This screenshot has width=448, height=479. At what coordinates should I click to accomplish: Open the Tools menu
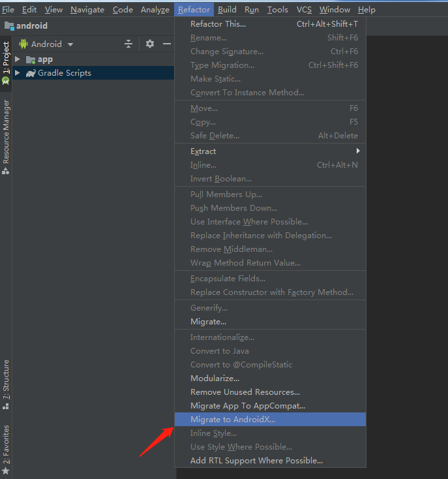click(x=277, y=10)
